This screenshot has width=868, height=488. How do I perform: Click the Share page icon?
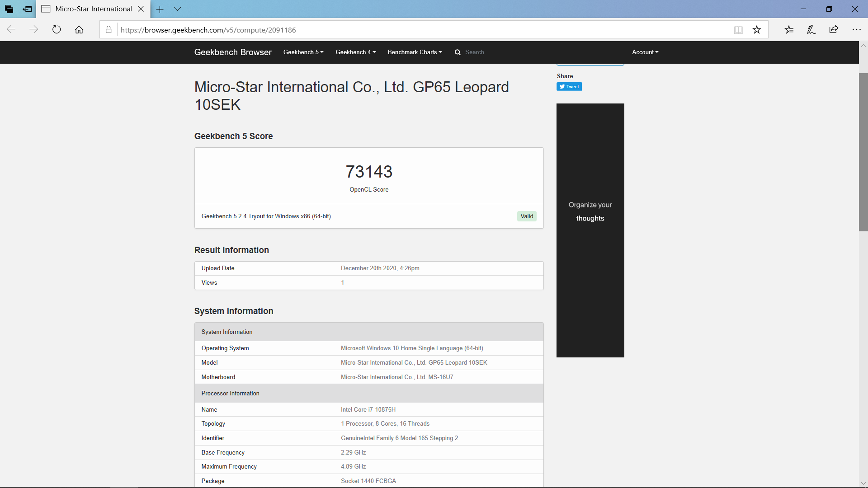(834, 30)
